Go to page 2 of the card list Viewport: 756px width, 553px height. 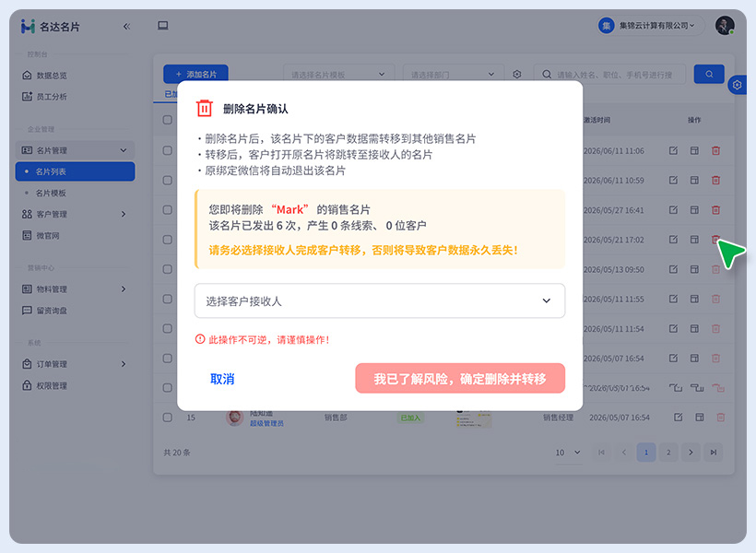point(668,453)
